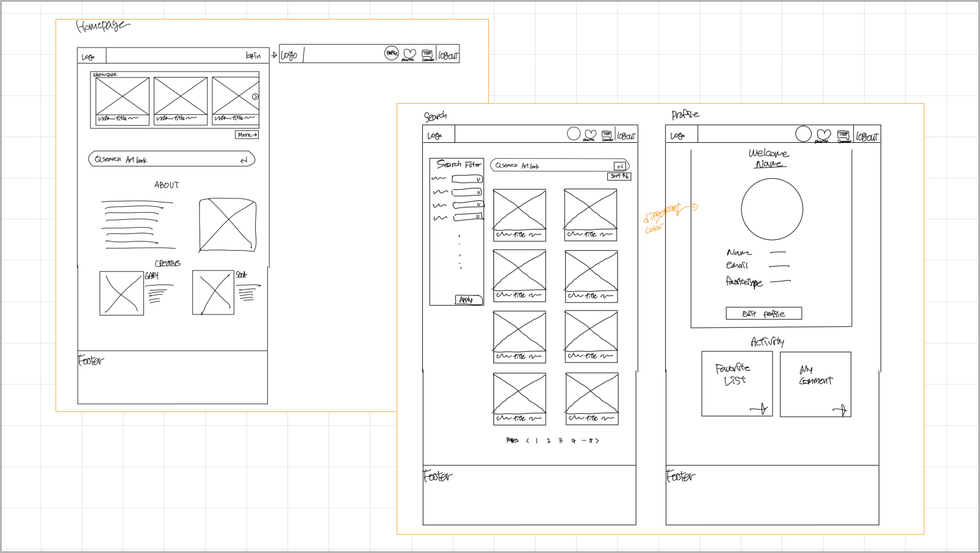Select page 3 in the pagination
The height and width of the screenshot is (553, 980).
560,441
